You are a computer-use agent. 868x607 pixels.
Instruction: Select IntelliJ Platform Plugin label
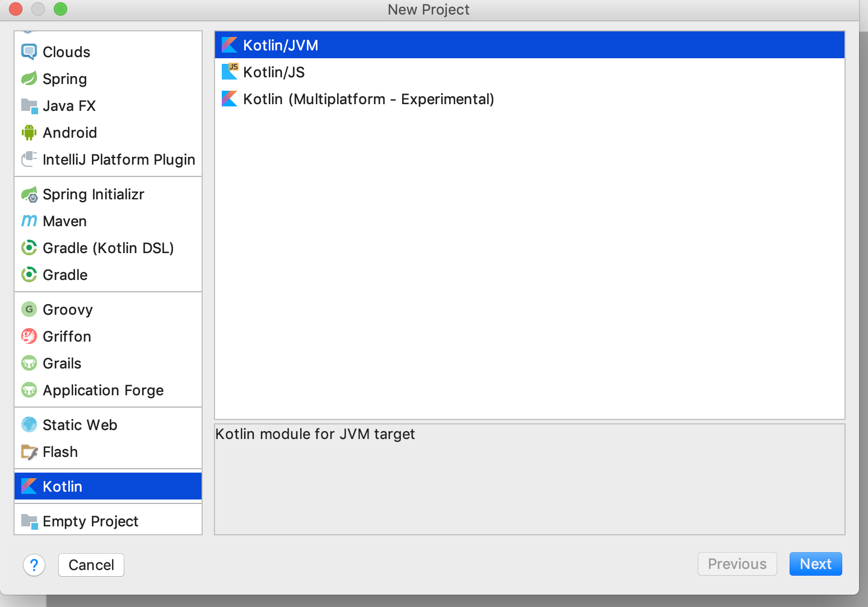point(119,160)
